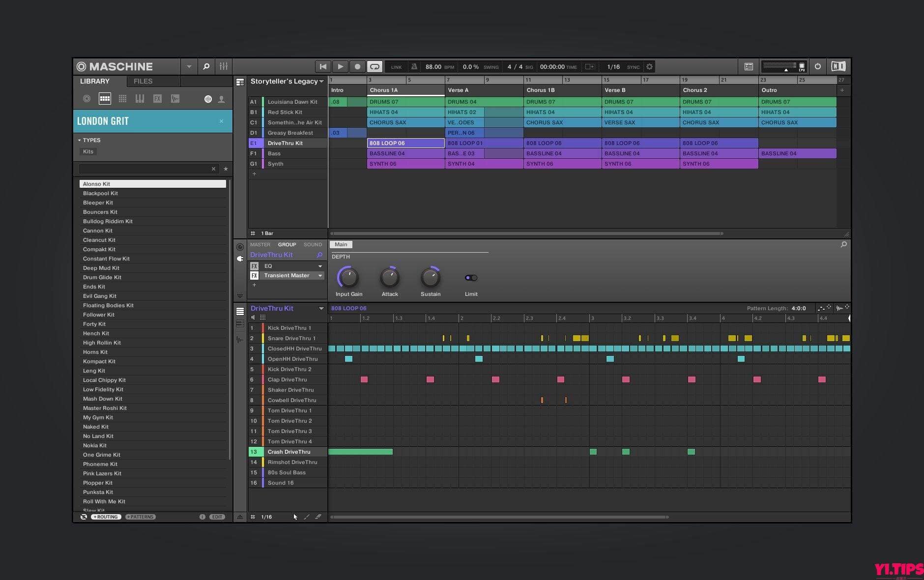Viewport: 924px width, 580px height.
Task: Click the Samples waveform filter icon
Action: pyautogui.click(x=175, y=99)
